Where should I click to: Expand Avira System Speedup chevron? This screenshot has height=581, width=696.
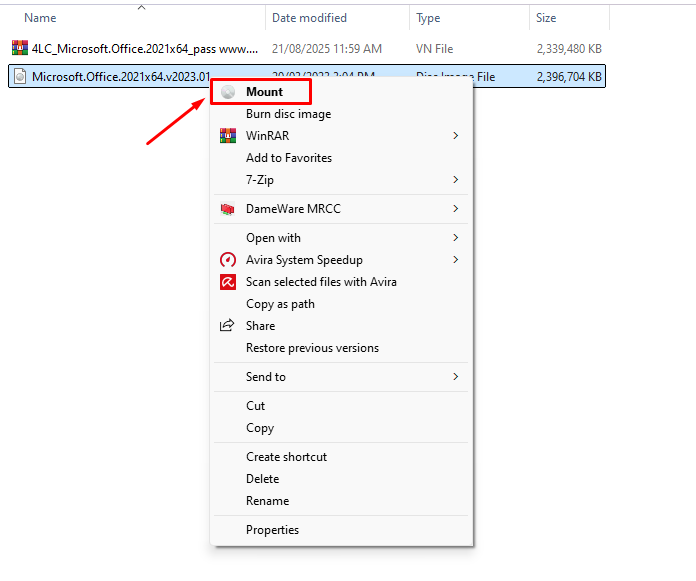(x=455, y=260)
